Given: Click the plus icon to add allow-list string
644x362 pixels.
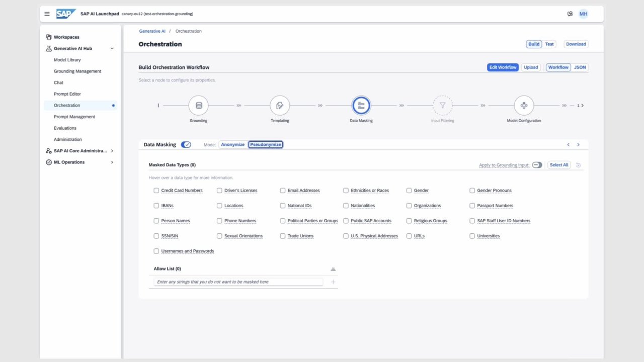Looking at the screenshot, I should [333, 282].
